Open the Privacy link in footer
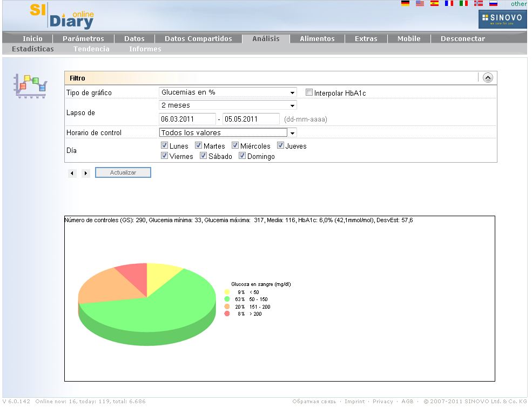This screenshot has width=532, height=407. 382,402
